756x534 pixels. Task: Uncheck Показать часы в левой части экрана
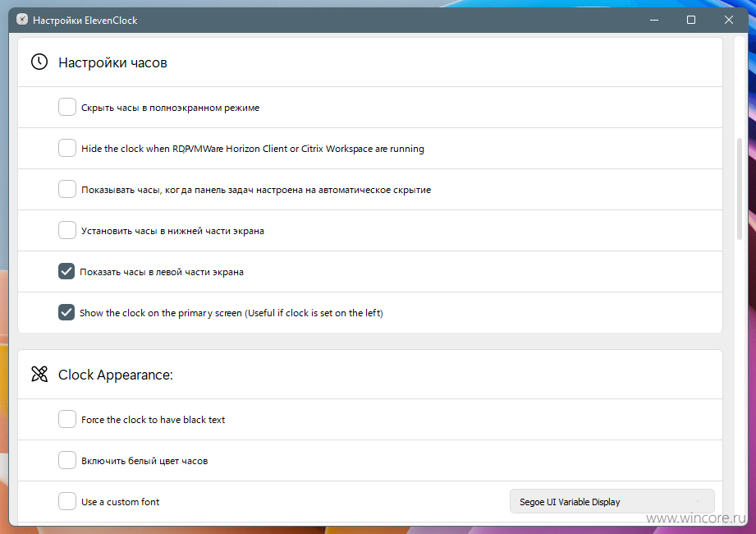click(66, 271)
